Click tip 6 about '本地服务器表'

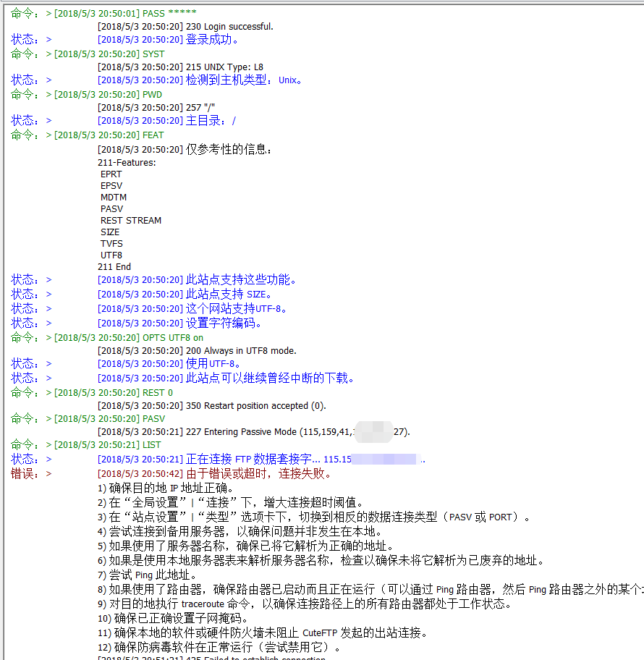tap(321, 561)
